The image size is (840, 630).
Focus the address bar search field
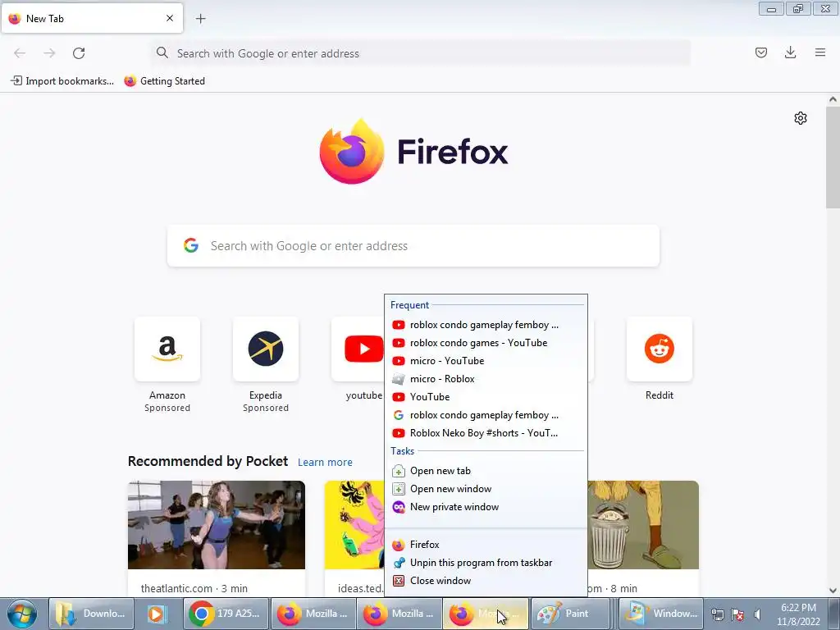tap(421, 53)
